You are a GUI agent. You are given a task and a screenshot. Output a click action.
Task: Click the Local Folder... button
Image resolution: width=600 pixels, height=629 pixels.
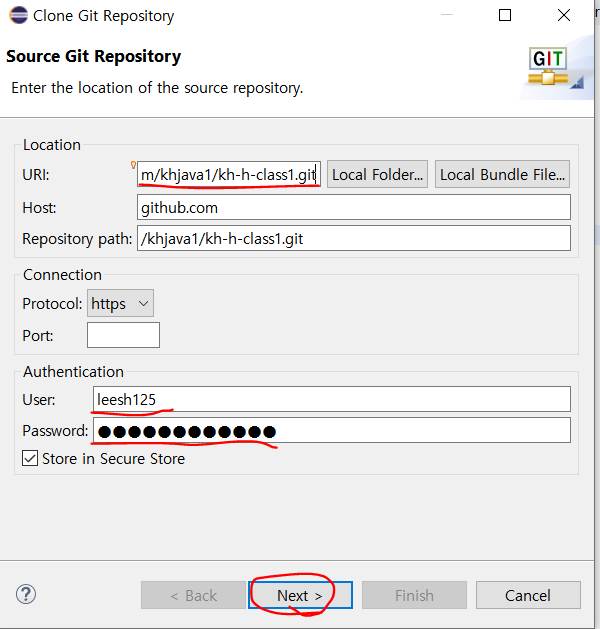[x=377, y=174]
